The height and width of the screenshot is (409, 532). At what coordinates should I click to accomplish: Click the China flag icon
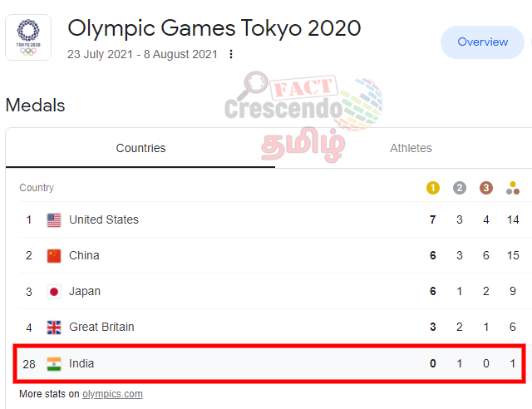pos(54,255)
